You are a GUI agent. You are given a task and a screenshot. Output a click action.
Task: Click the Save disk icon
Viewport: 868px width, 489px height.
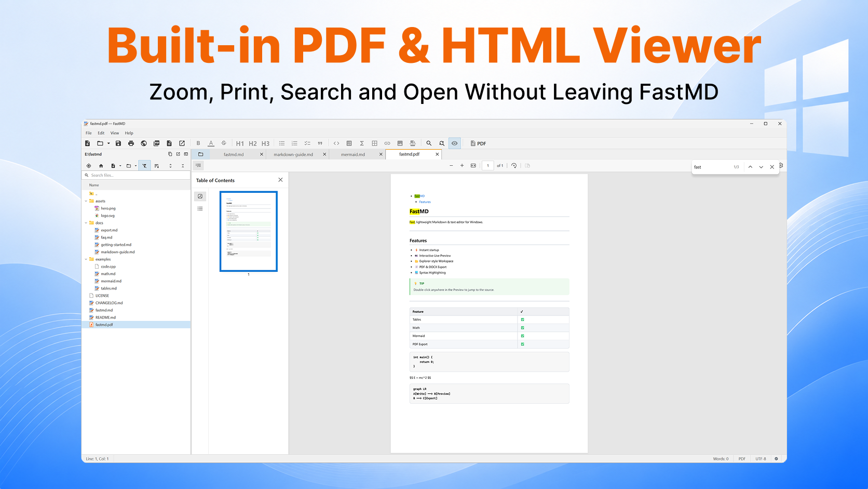point(118,143)
